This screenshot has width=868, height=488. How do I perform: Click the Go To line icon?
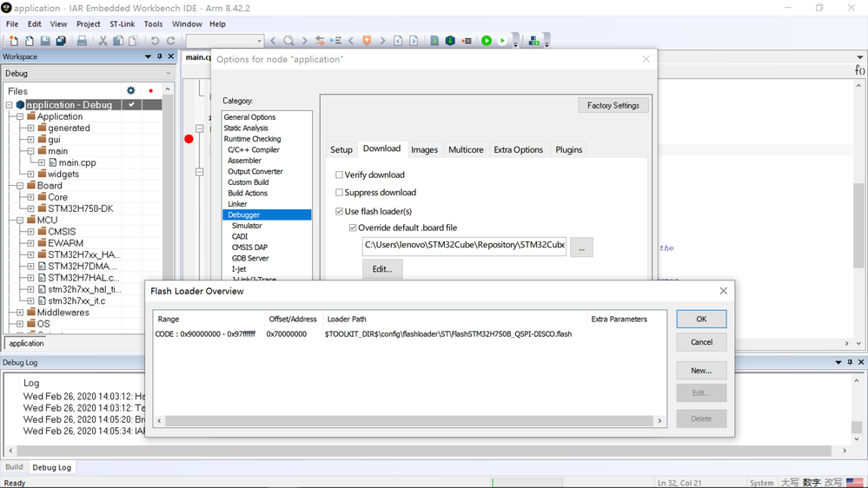click(x=335, y=41)
